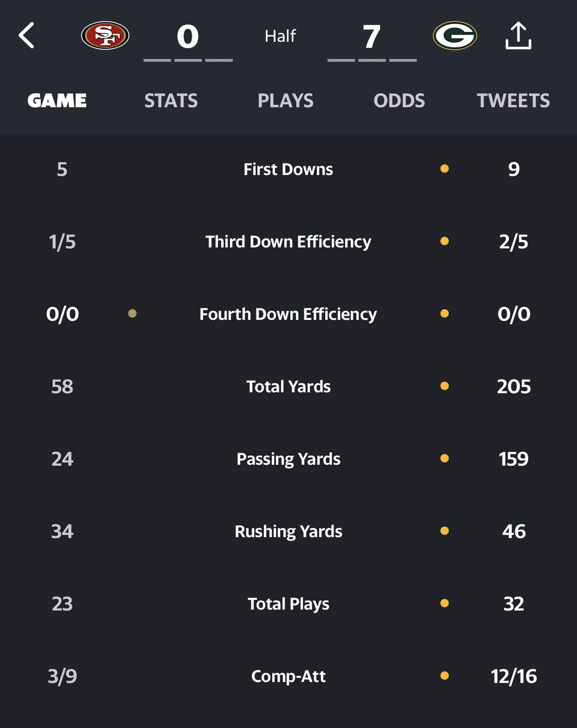Tap the yellow dot on the Comp-Att row
The height and width of the screenshot is (728, 577).
click(x=445, y=676)
